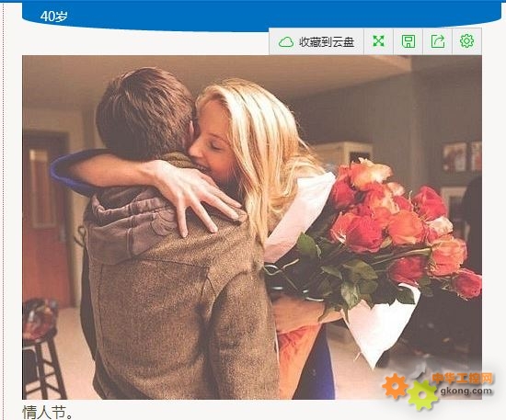Viewport: 506px width, 420px height.
Task: Open the image in fullscreen view
Action: [378, 41]
